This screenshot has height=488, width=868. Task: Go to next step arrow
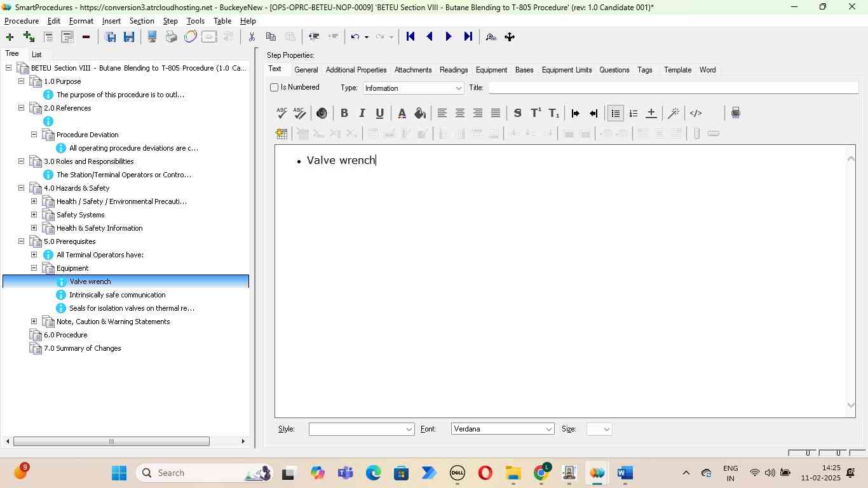pos(449,37)
